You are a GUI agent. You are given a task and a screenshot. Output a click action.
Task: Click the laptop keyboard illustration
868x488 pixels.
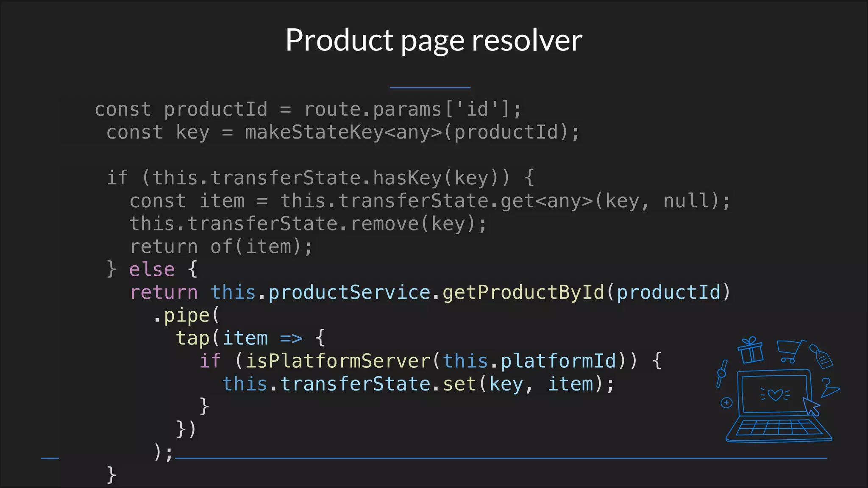coord(778,427)
